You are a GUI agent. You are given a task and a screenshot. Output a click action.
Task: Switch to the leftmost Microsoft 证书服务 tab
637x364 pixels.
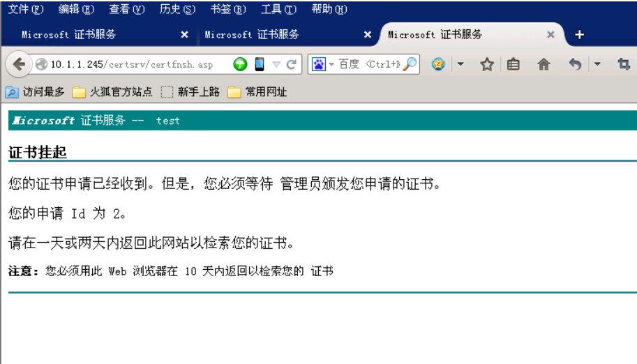pos(100,35)
